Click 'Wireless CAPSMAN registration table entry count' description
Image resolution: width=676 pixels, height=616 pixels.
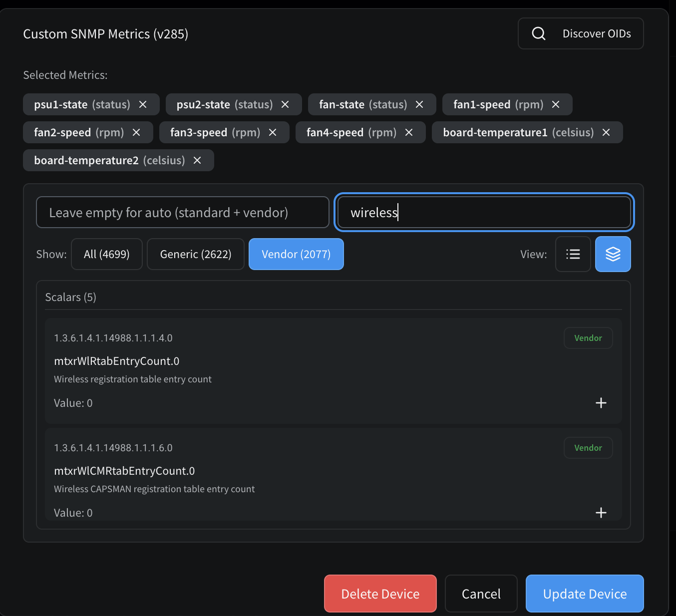tap(154, 489)
